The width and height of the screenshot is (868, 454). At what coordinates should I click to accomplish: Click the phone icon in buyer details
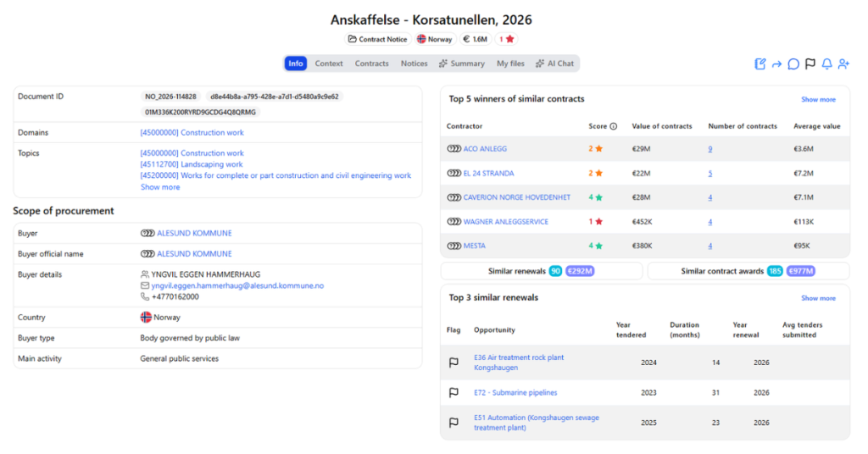[144, 297]
